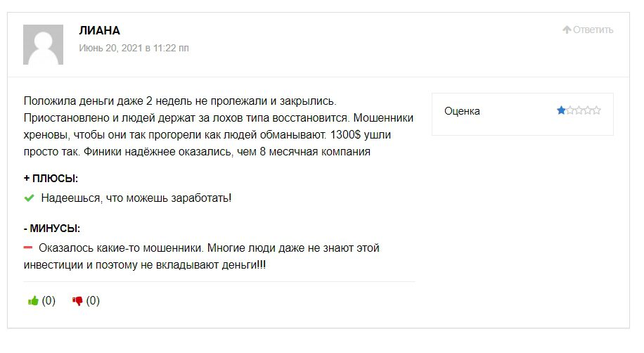Viewport: 644px width, 353px height.
Task: Click the review paragraph starting Положила деньги
Action: (218, 127)
